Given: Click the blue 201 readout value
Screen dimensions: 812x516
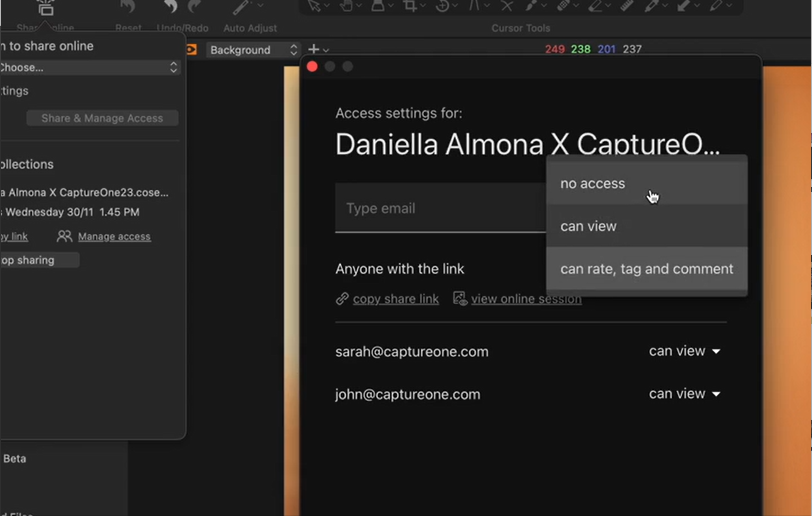Looking at the screenshot, I should [606, 49].
